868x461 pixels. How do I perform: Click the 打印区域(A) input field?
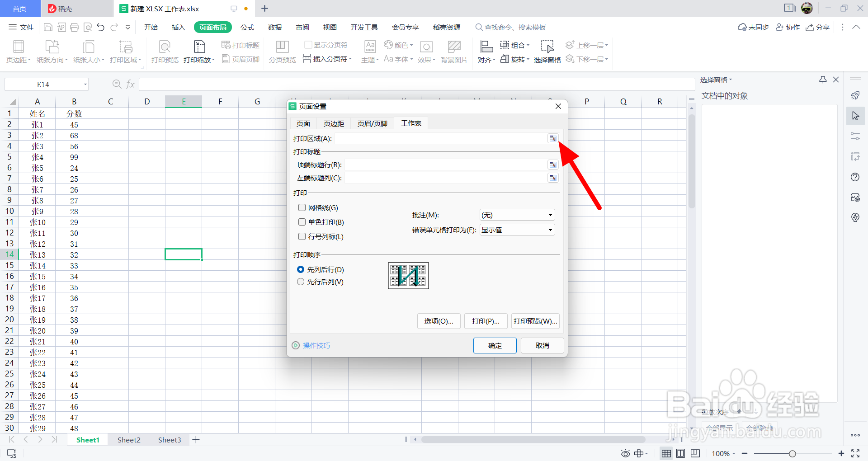[x=441, y=139]
